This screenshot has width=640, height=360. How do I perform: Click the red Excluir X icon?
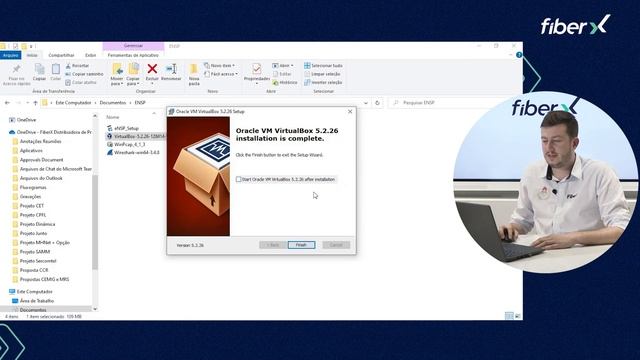(152, 69)
